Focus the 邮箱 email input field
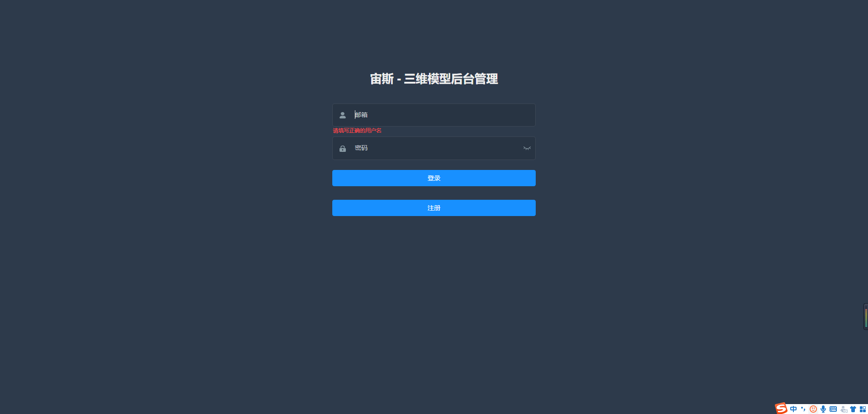This screenshot has height=414, width=868. pyautogui.click(x=434, y=115)
